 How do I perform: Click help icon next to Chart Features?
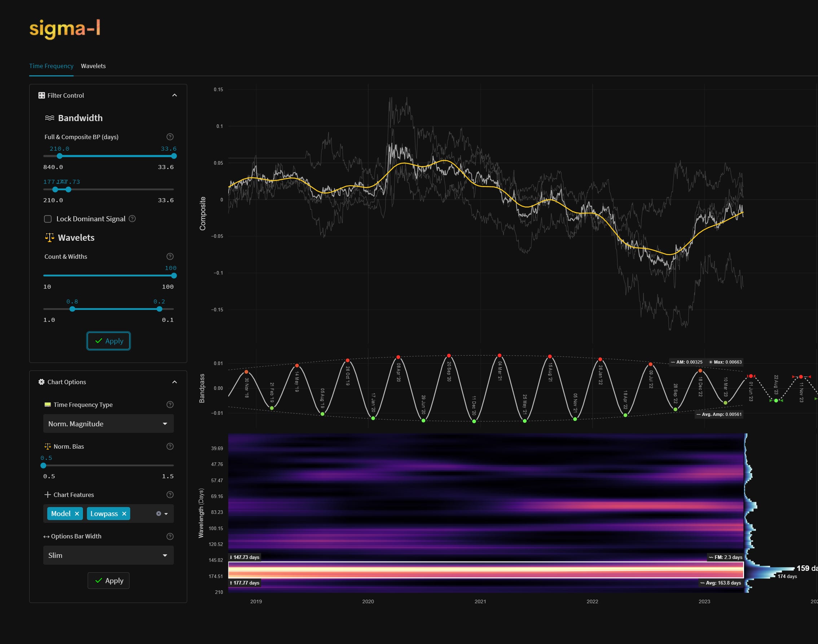click(x=170, y=495)
